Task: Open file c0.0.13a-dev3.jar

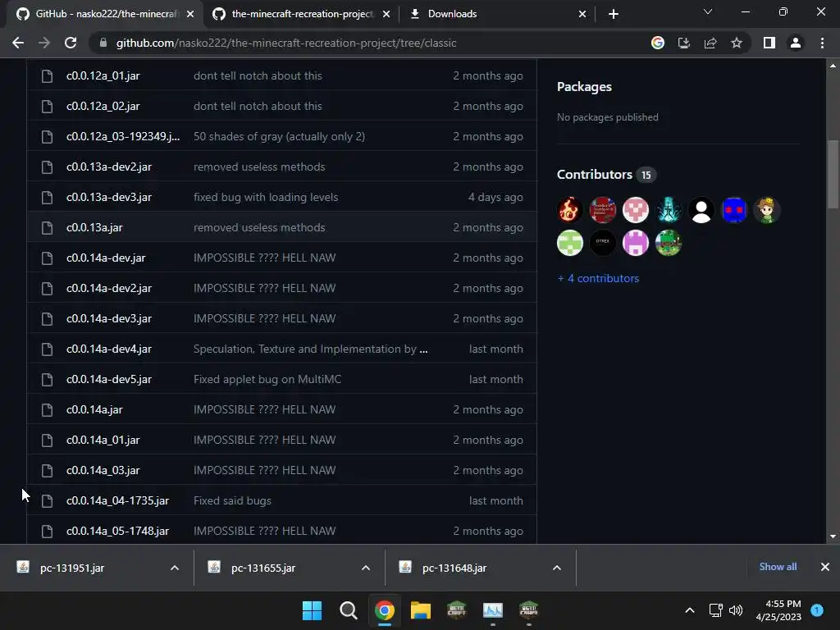Action: point(109,197)
